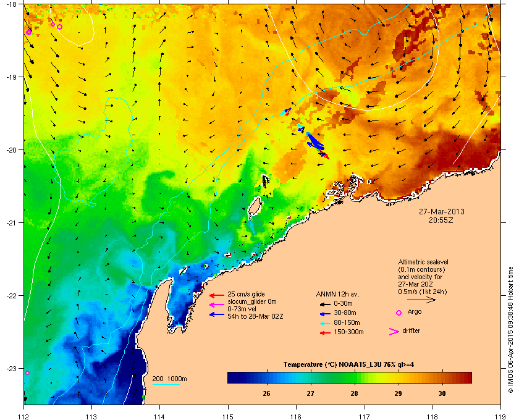Click latitude axis label '-18'

pyautogui.click(x=12, y=4)
